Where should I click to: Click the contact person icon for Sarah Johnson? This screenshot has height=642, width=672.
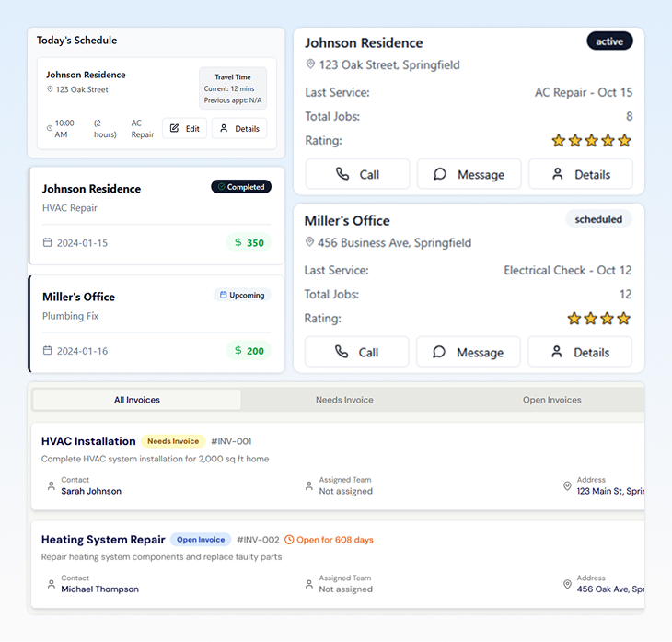51,485
